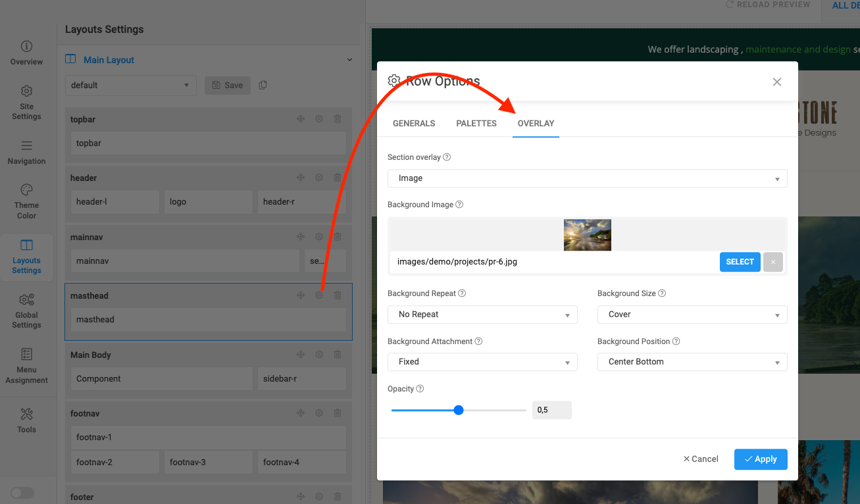Viewport: 860px width, 504px height.
Task: Toggle the switch at sidebar bottom
Action: pos(22,493)
